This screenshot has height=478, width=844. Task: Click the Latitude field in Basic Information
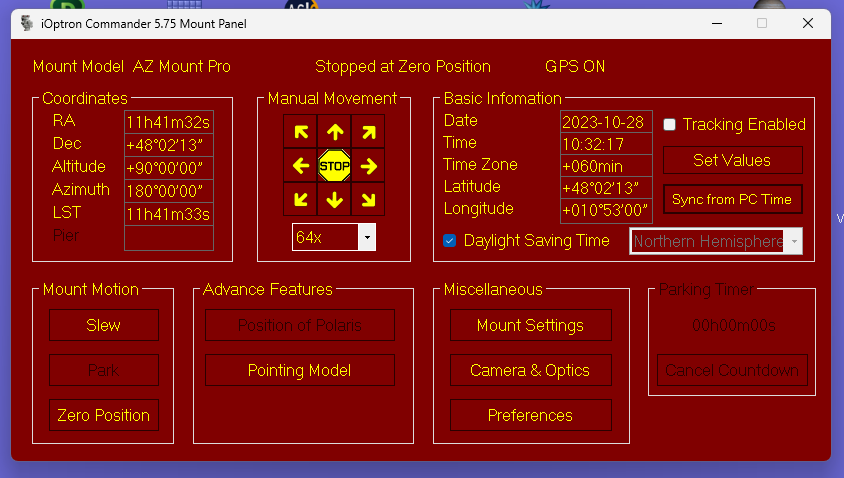(606, 188)
